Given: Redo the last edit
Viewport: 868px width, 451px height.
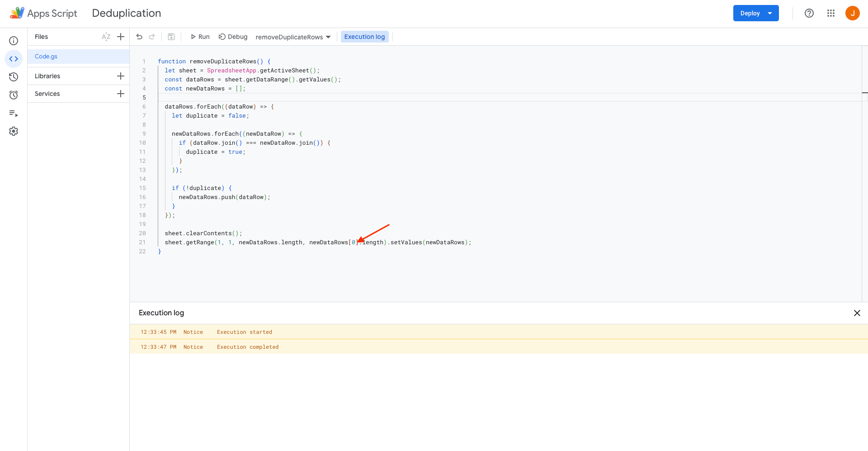Looking at the screenshot, I should pyautogui.click(x=152, y=37).
